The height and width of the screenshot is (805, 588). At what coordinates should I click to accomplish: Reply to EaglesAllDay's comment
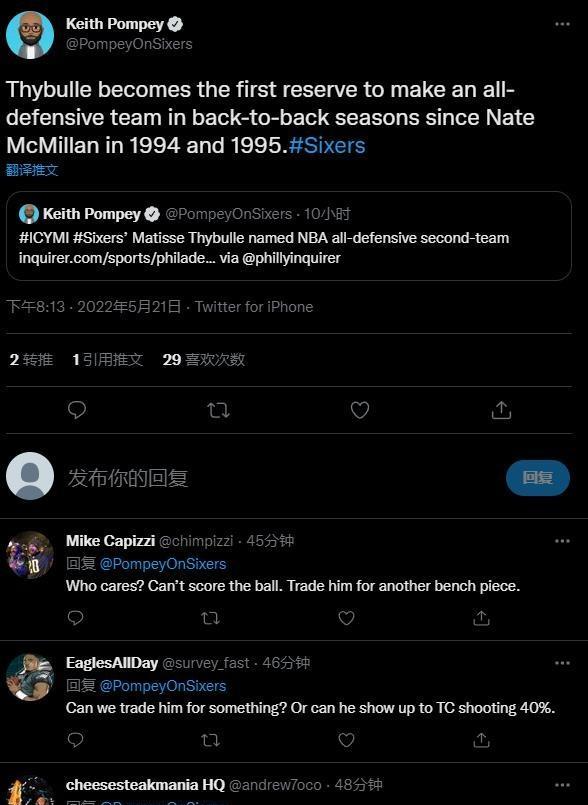click(x=75, y=740)
